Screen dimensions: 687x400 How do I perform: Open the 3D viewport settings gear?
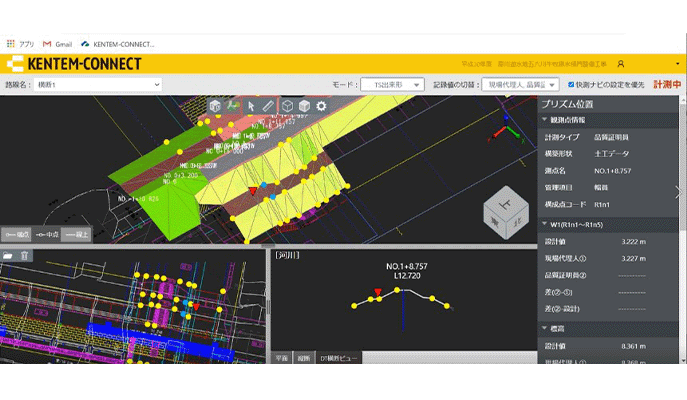coord(321,106)
